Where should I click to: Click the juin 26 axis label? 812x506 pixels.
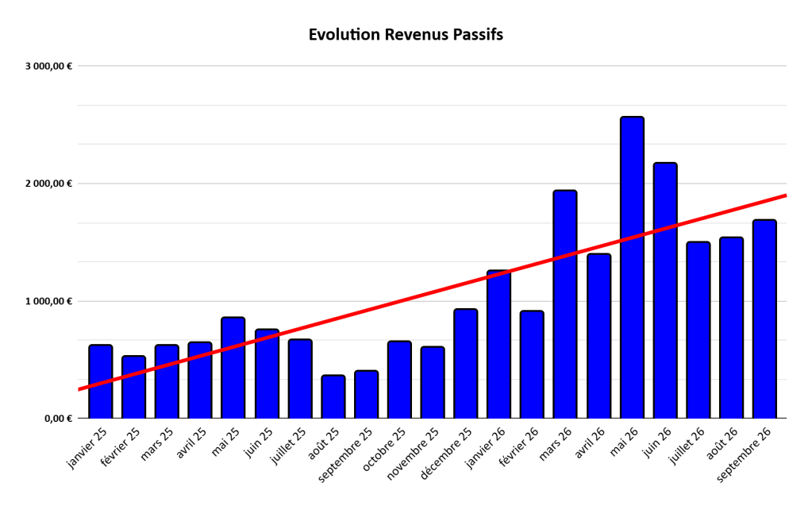pos(657,443)
